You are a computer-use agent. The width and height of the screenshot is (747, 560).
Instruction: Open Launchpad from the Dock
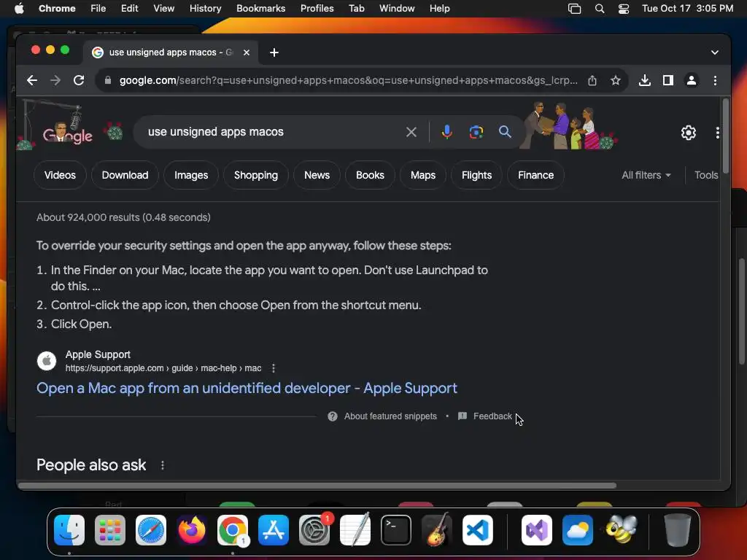tap(110, 530)
